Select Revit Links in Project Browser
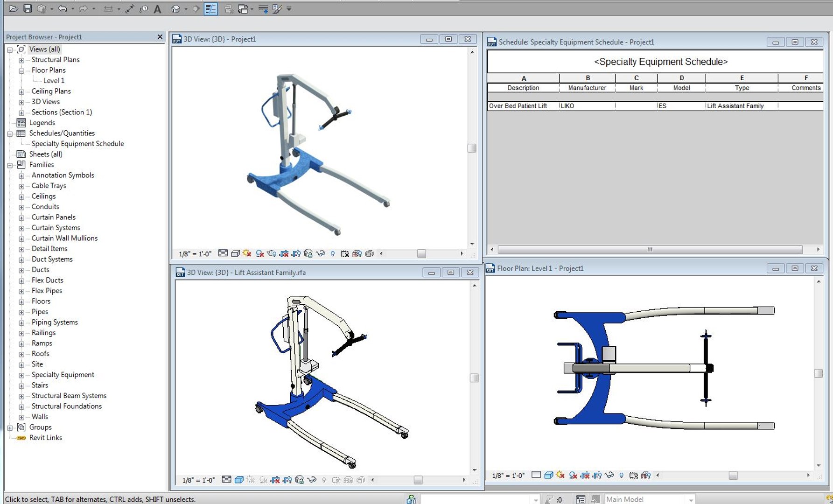833x504 pixels. click(45, 438)
